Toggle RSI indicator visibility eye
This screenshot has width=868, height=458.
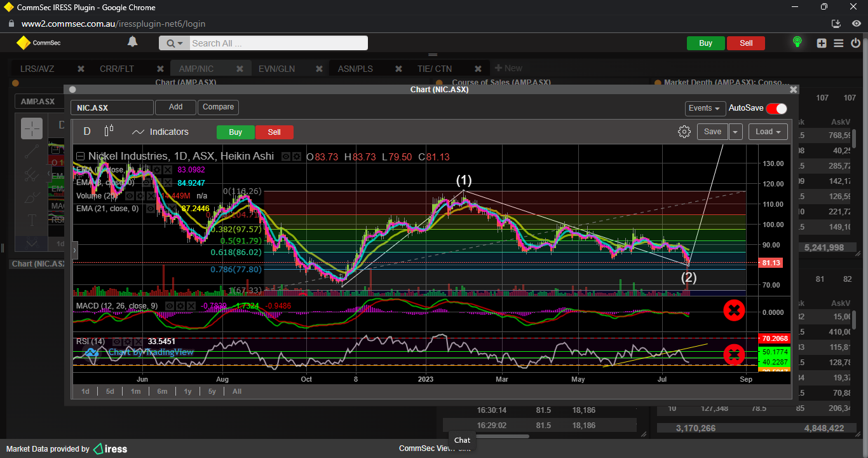coord(117,342)
